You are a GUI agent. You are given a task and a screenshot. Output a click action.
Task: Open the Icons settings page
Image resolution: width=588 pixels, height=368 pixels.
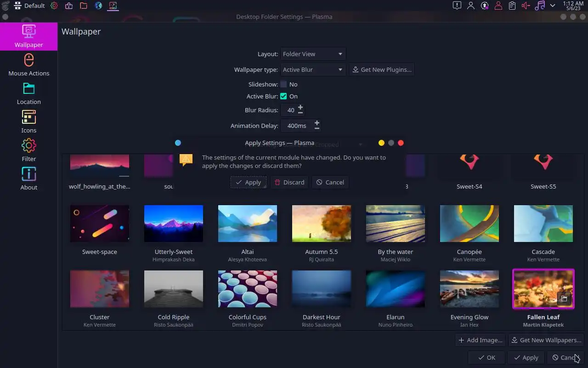[28, 122]
